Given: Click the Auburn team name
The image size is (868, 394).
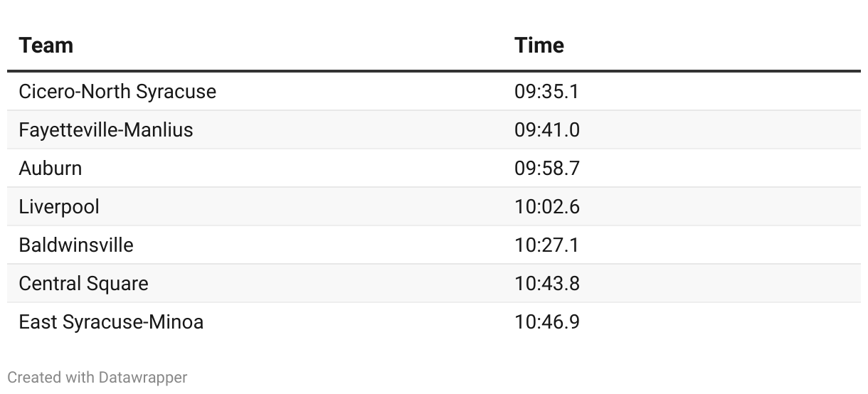Looking at the screenshot, I should 51,169.
